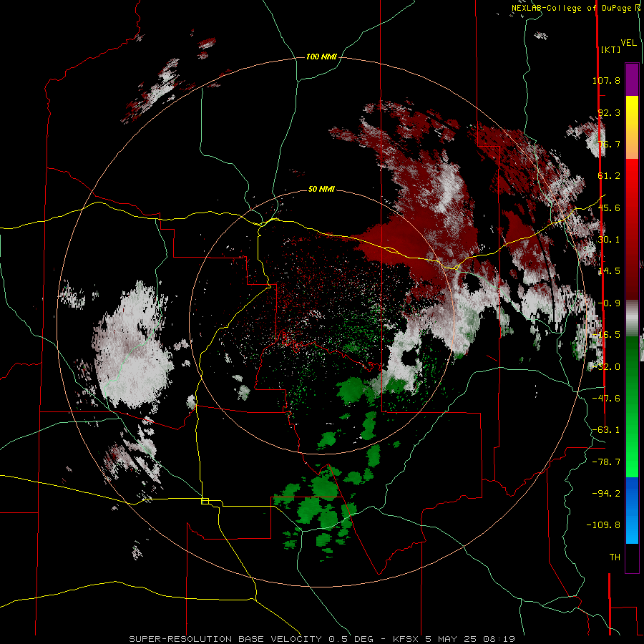644x644 pixels.
Task: Click the VEL legend title
Action: (628, 43)
